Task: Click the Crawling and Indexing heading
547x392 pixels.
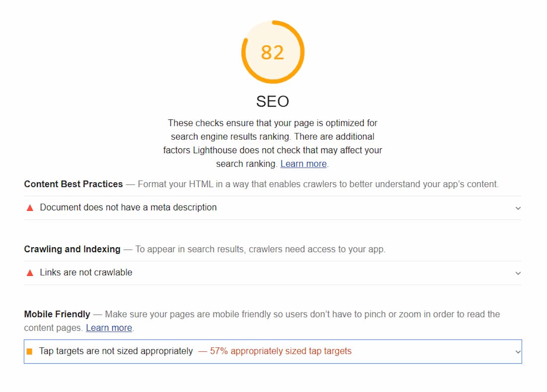Action: point(72,249)
